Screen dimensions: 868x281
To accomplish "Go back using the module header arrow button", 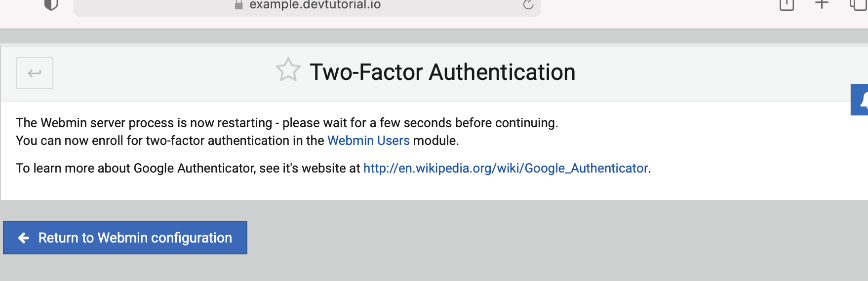I will [35, 73].
